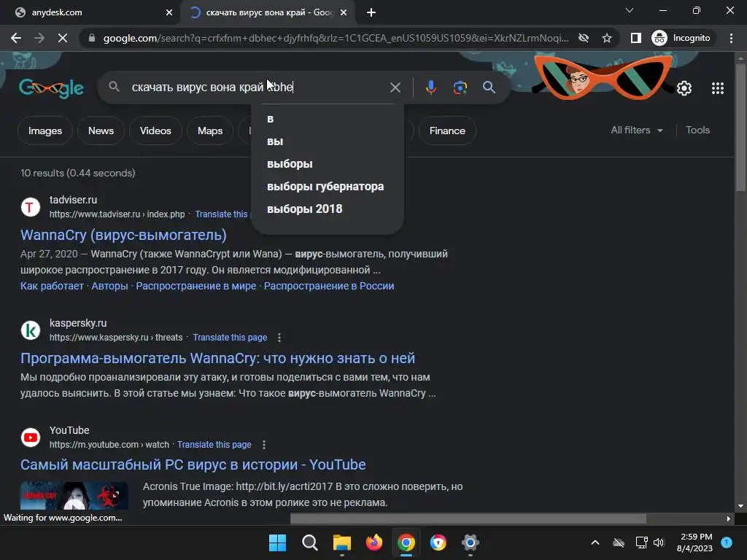Search by image with Google Lens
This screenshot has height=560, width=747.
coord(460,87)
